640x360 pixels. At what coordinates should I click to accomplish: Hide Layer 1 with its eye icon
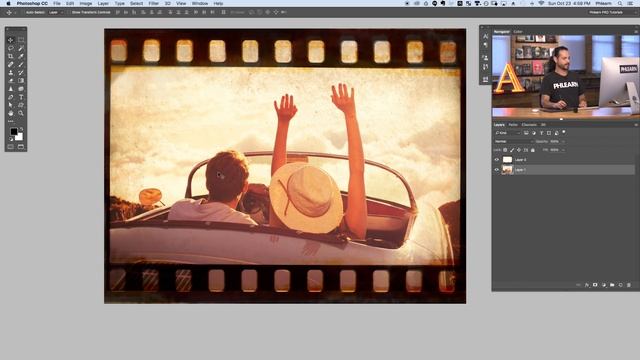[497, 169]
